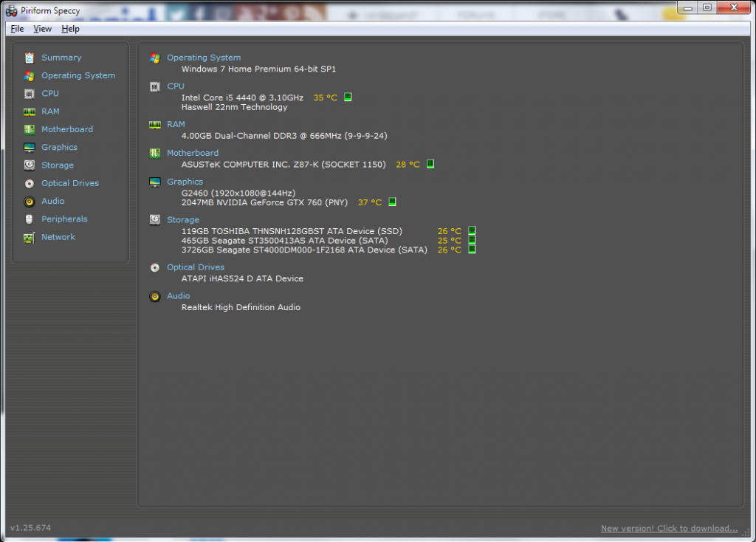This screenshot has height=542, width=756.
Task: Click '2047MB NVIDIA GeForce GTX 760 (PNY)' text
Action: coord(264,202)
